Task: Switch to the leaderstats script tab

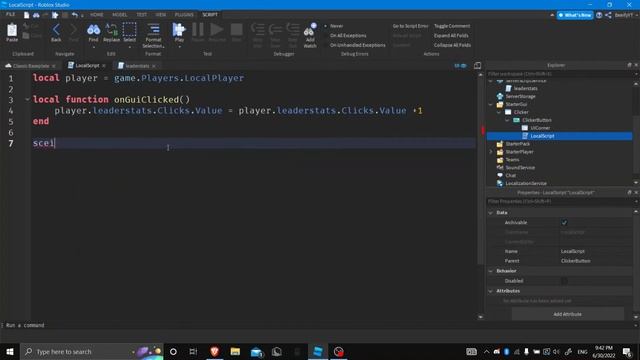Action: click(x=137, y=66)
